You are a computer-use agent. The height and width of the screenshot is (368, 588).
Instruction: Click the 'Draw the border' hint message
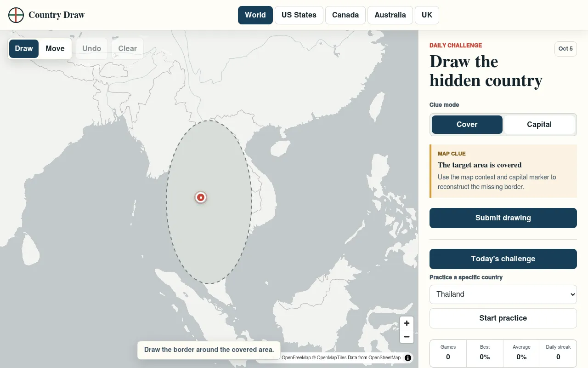tap(209, 350)
